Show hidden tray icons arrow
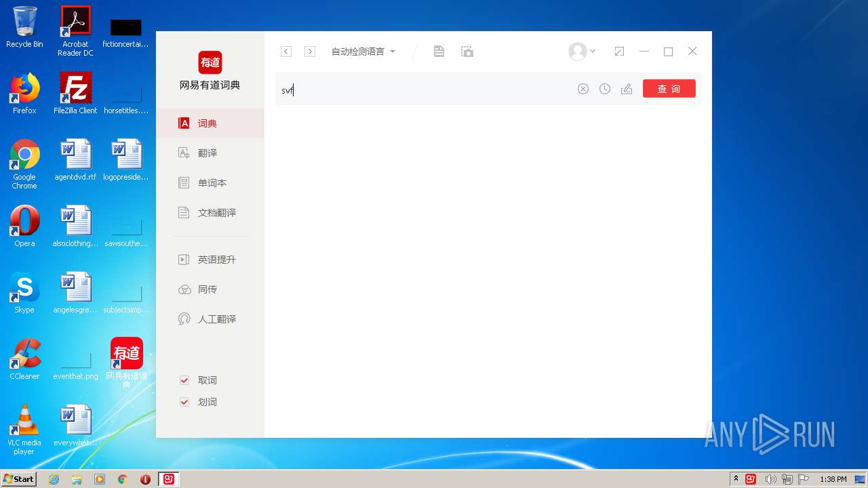 tap(736, 479)
